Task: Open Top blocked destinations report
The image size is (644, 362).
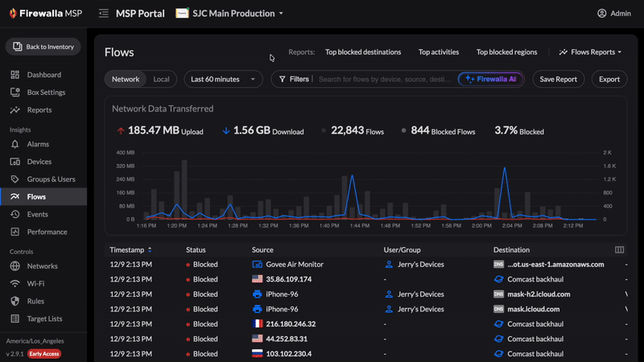Action: [x=362, y=52]
